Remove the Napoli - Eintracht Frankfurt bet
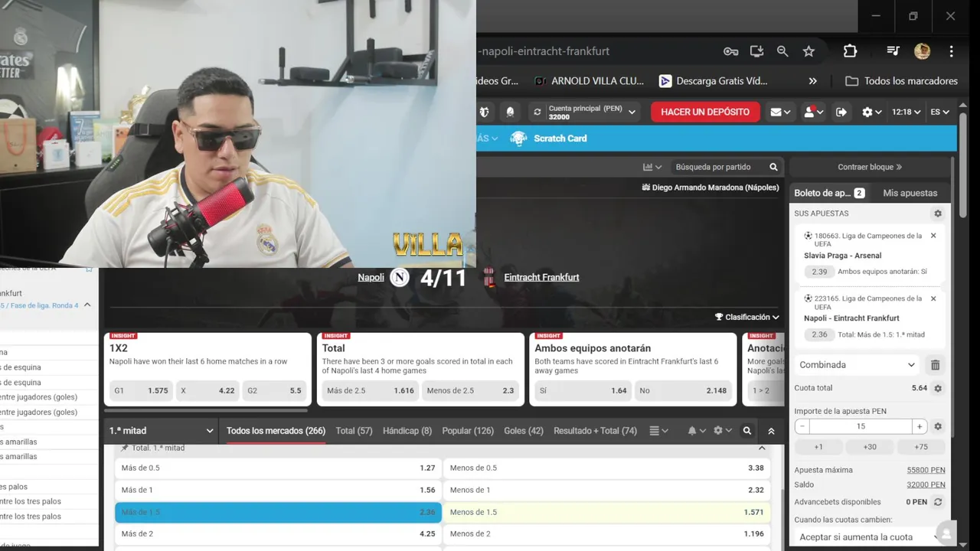This screenshot has width=980, height=551. pos(933,298)
